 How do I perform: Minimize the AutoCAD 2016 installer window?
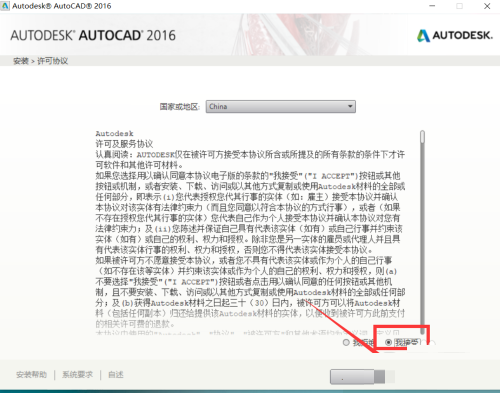(x=432, y=6)
